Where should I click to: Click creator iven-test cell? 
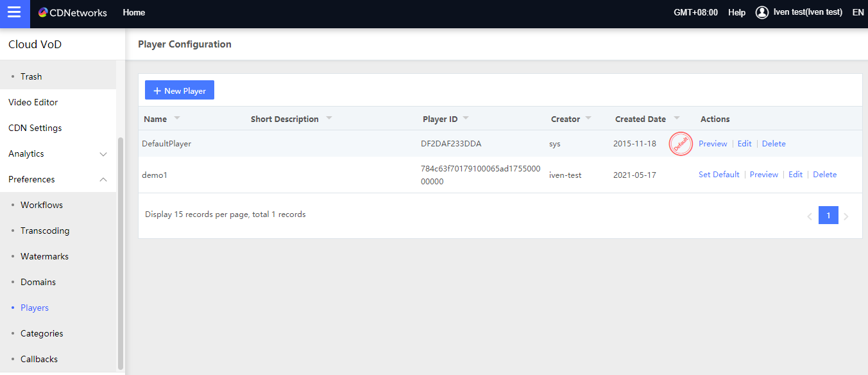coord(565,175)
